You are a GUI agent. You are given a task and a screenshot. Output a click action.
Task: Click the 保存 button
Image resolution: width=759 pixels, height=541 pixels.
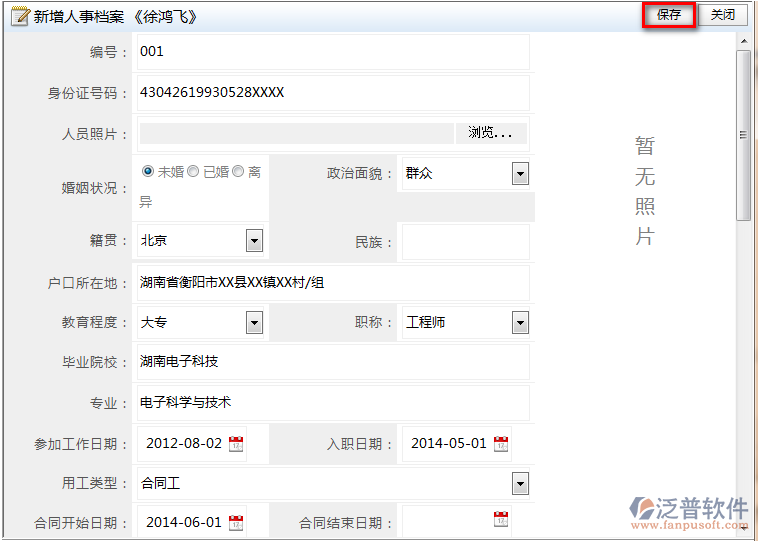(x=669, y=15)
